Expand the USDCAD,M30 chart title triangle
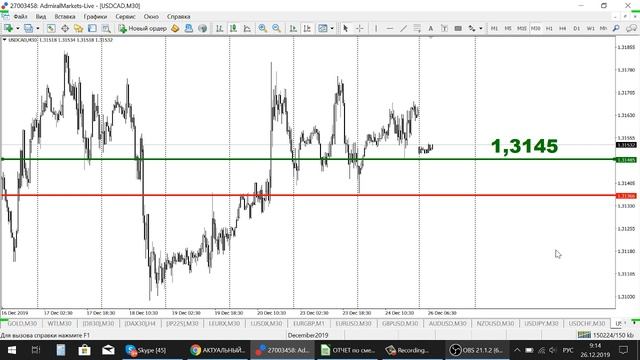This screenshot has height=360, width=640. [4, 40]
